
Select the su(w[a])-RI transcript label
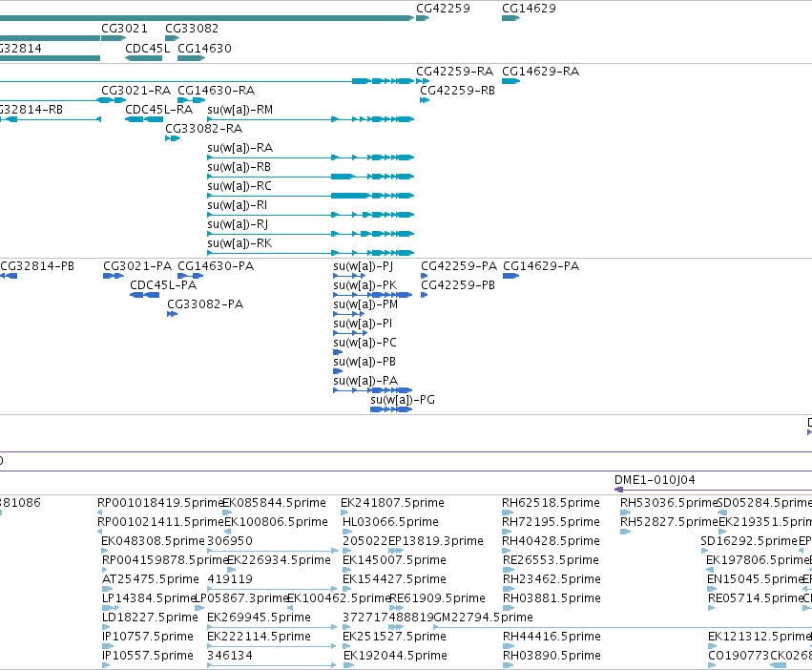(x=238, y=205)
